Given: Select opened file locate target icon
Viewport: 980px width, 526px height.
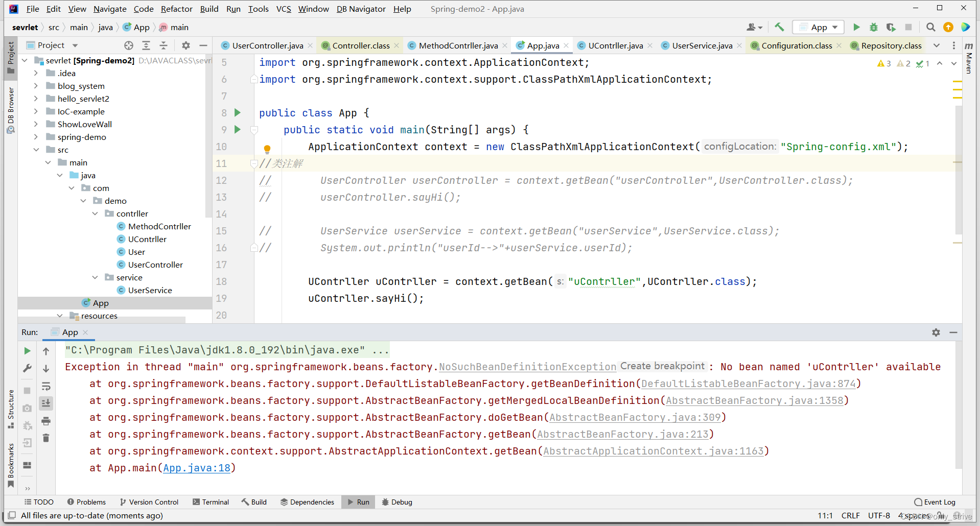Looking at the screenshot, I should point(129,45).
